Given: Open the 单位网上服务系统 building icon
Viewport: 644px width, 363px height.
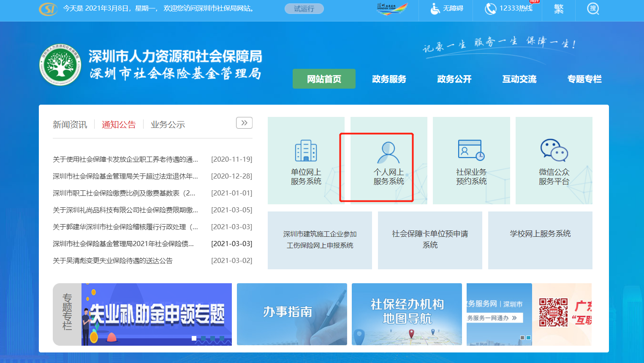Looking at the screenshot, I should (306, 151).
